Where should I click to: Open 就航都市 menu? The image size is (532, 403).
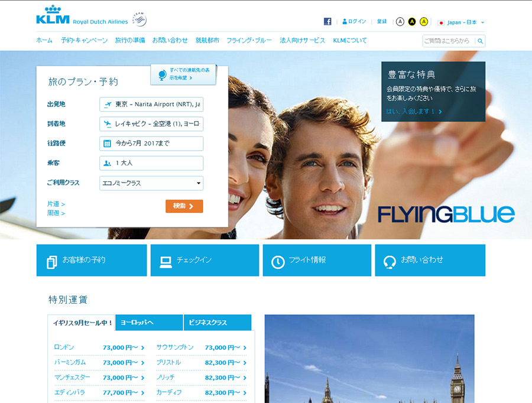coord(207,40)
